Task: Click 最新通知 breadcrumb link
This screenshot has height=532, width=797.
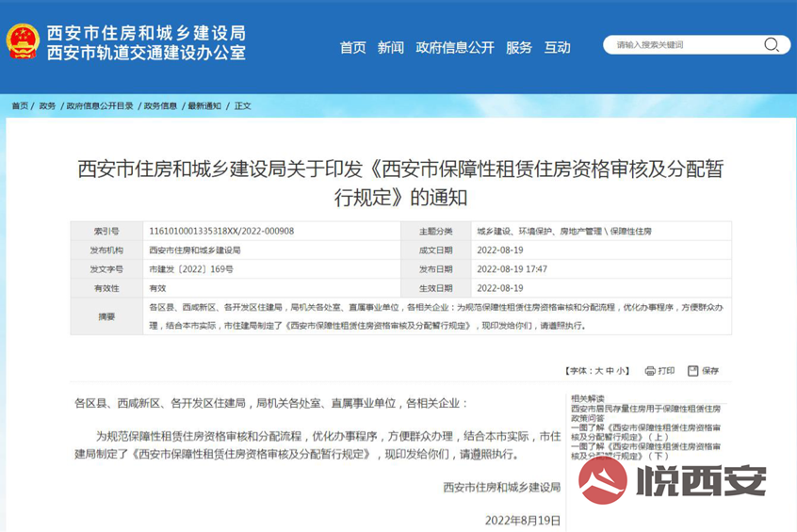Action: [x=204, y=105]
